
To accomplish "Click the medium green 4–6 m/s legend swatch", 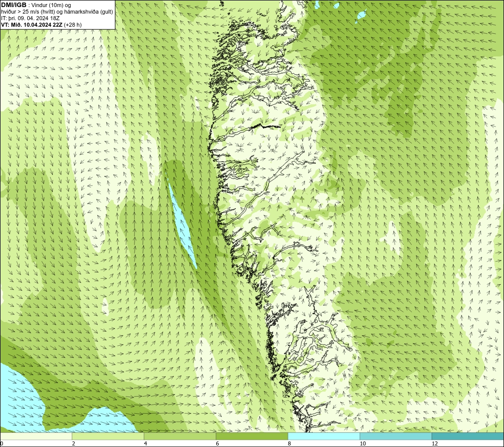I will pyautogui.click(x=180, y=436).
